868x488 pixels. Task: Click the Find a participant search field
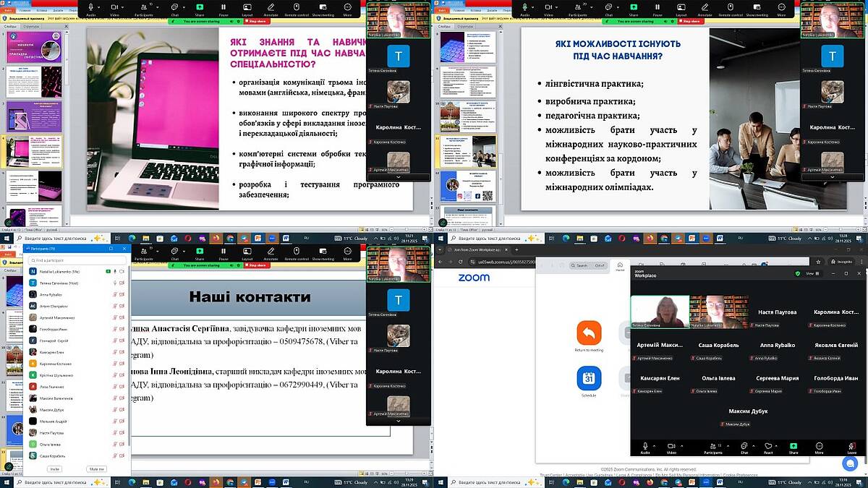pyautogui.click(x=72, y=260)
